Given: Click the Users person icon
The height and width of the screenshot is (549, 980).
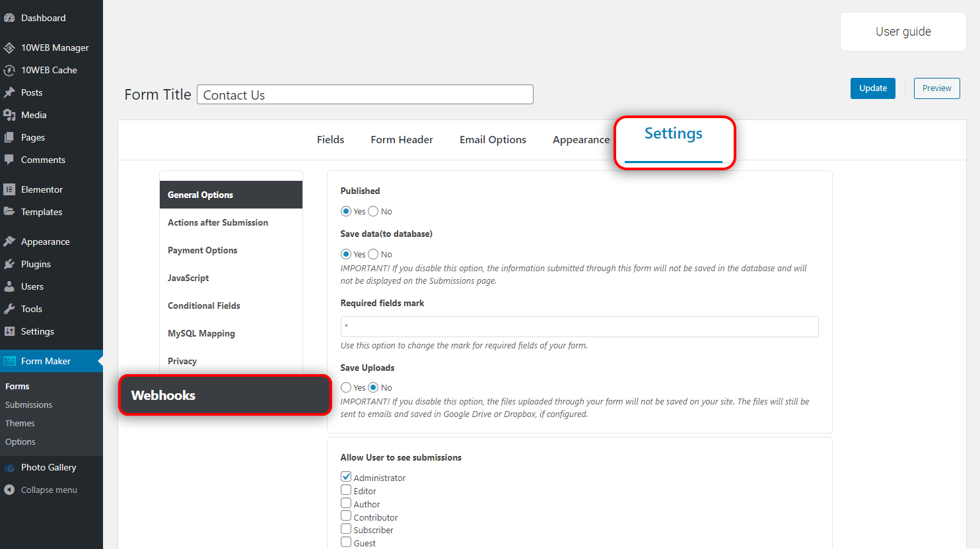Looking at the screenshot, I should [x=9, y=286].
